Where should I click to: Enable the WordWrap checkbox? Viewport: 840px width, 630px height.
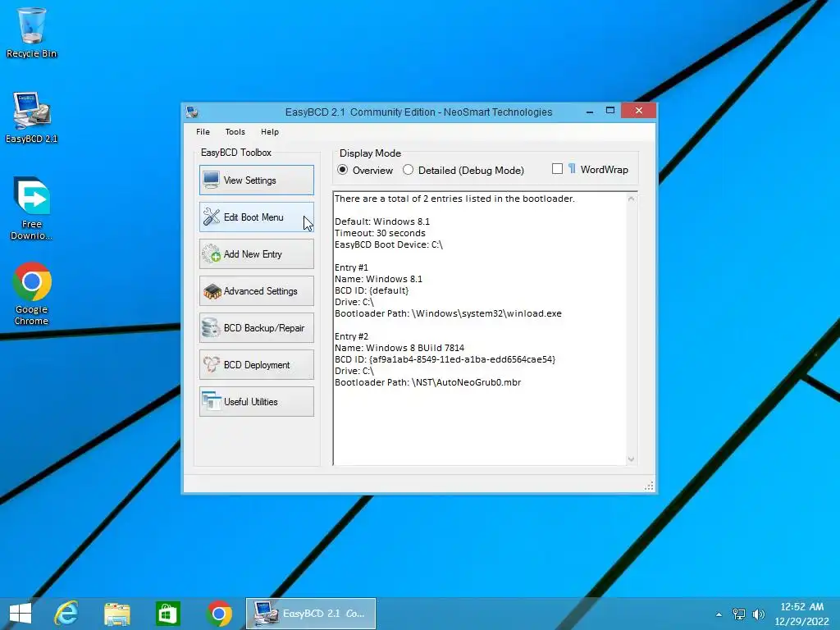[x=557, y=169]
